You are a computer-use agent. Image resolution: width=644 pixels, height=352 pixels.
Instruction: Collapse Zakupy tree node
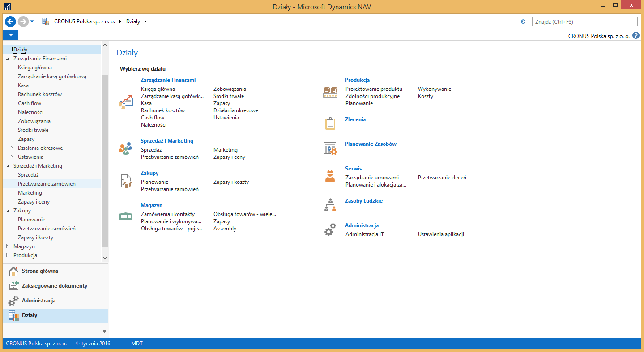coord(8,211)
